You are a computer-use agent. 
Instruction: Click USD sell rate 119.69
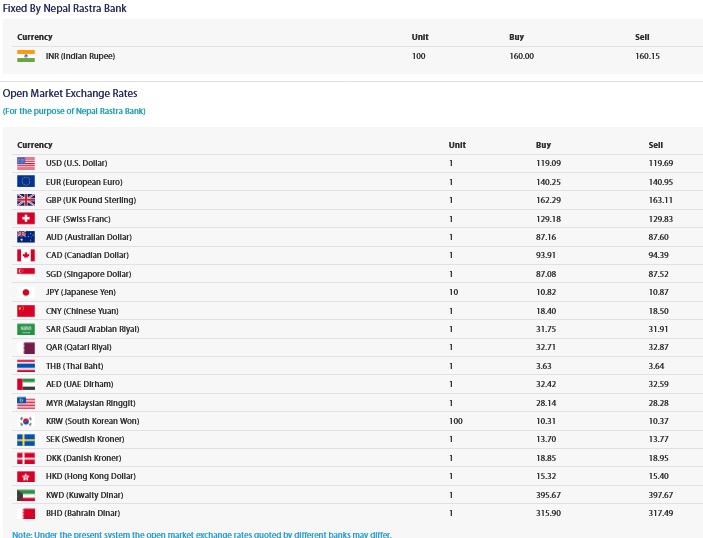[661, 163]
